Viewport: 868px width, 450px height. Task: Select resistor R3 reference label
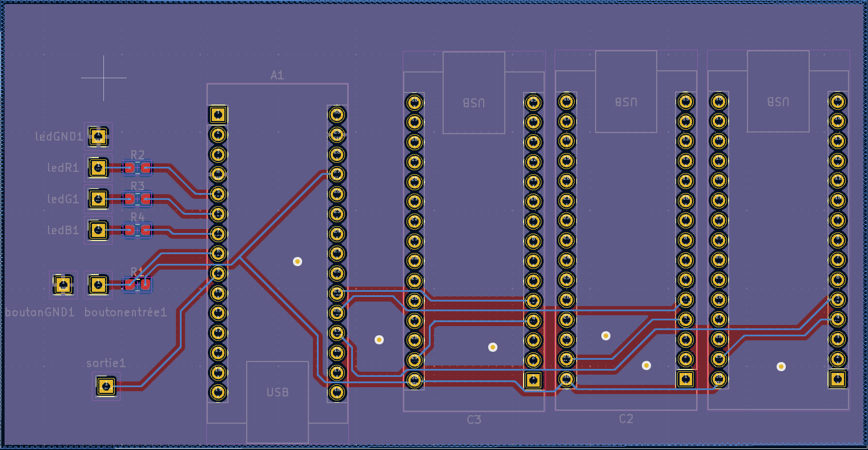tap(138, 186)
